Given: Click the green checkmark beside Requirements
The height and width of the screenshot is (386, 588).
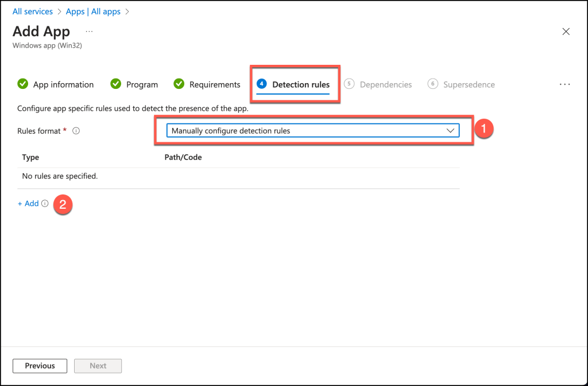Looking at the screenshot, I should pos(179,84).
